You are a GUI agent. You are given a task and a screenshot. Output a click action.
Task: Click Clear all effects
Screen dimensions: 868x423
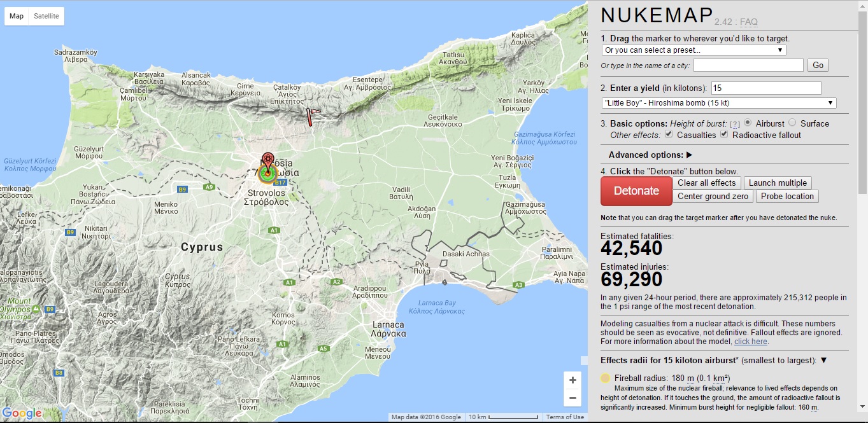pos(706,183)
